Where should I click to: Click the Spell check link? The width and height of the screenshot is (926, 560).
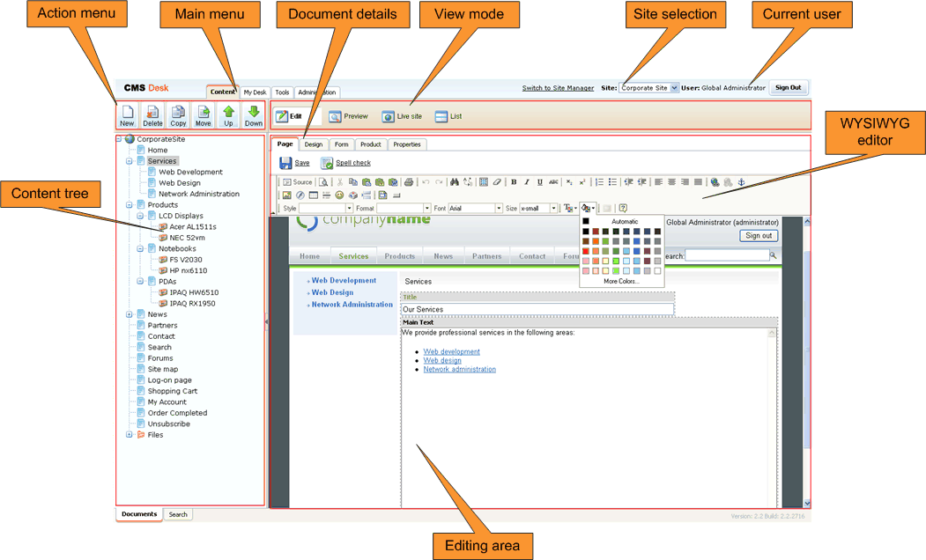click(353, 163)
